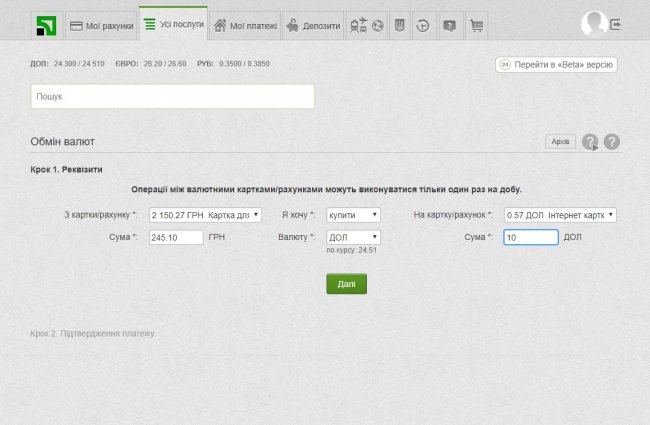The width and height of the screenshot is (650, 425).
Task: Open the 'Депозити' tab
Action: pyautogui.click(x=312, y=26)
